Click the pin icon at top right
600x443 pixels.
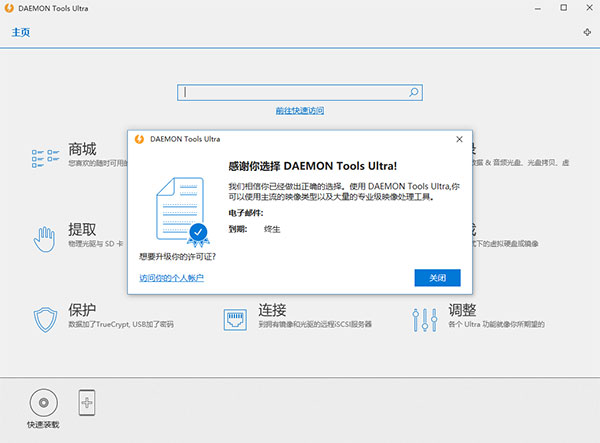pos(587,32)
